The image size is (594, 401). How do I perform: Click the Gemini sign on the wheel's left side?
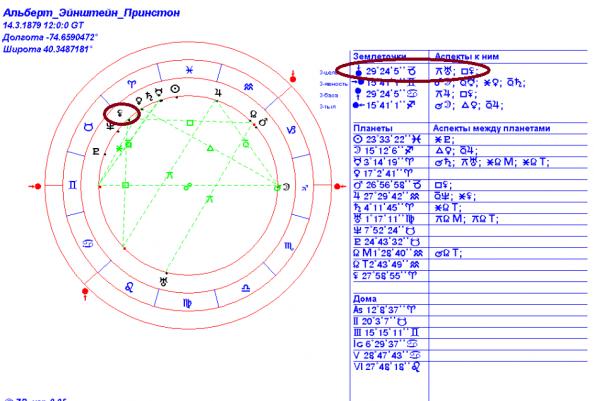click(x=72, y=185)
